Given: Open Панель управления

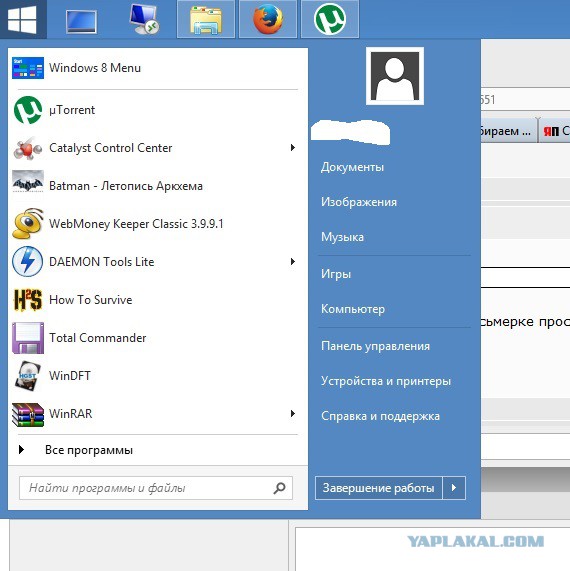Looking at the screenshot, I should (375, 346).
